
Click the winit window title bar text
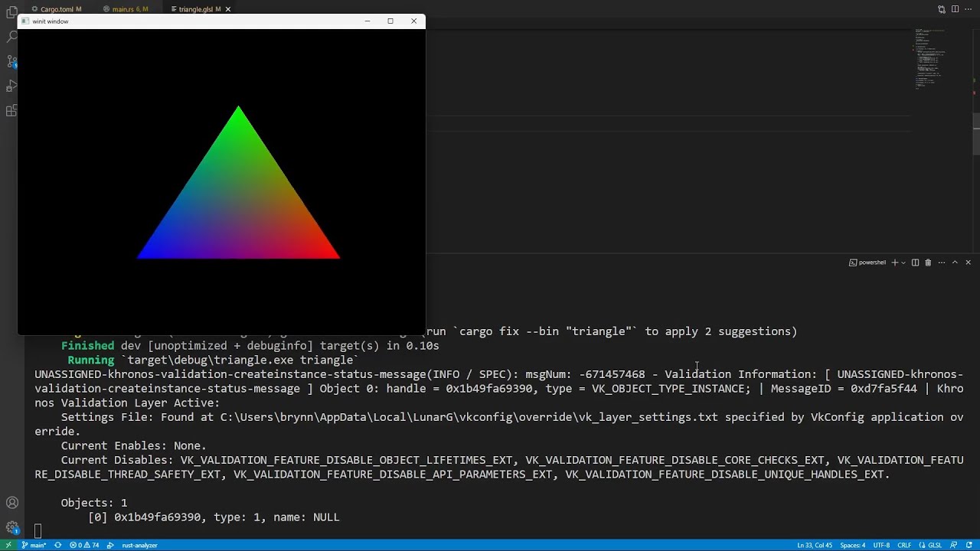(51, 21)
